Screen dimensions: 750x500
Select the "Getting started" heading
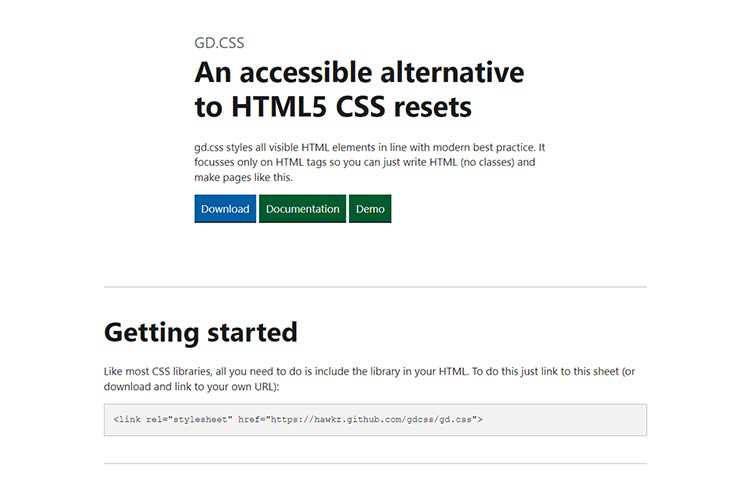(201, 332)
